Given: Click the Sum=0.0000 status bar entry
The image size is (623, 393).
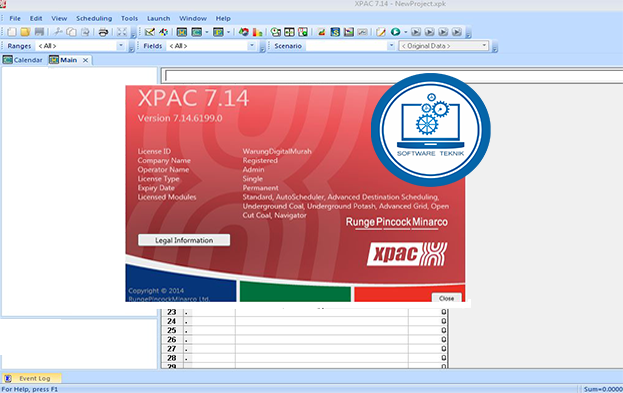Looking at the screenshot, I should click(602, 389).
